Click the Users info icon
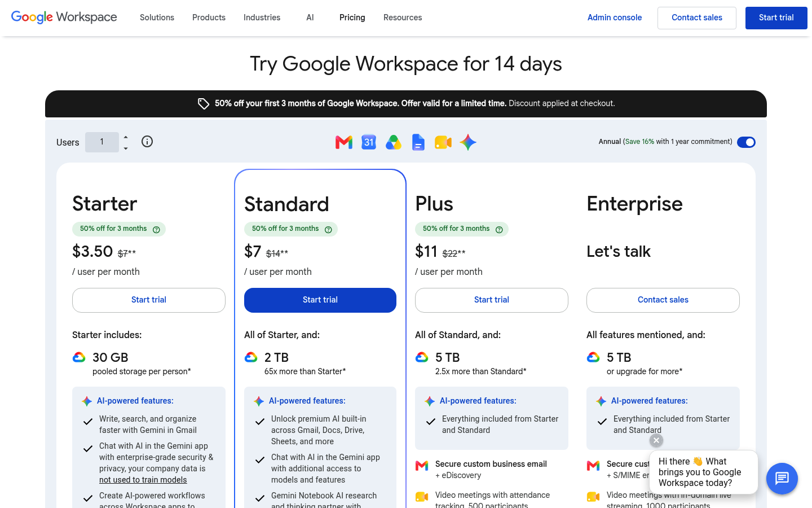 (147, 142)
